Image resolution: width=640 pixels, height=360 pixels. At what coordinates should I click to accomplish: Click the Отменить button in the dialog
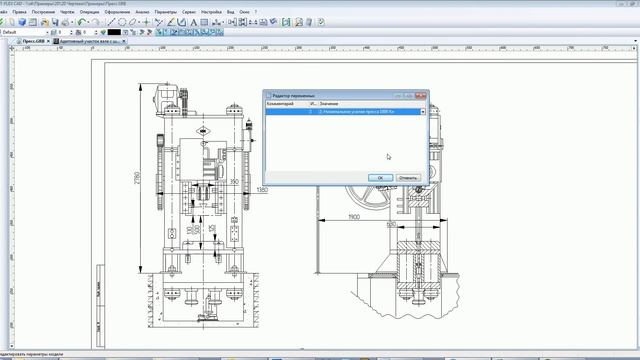point(408,178)
